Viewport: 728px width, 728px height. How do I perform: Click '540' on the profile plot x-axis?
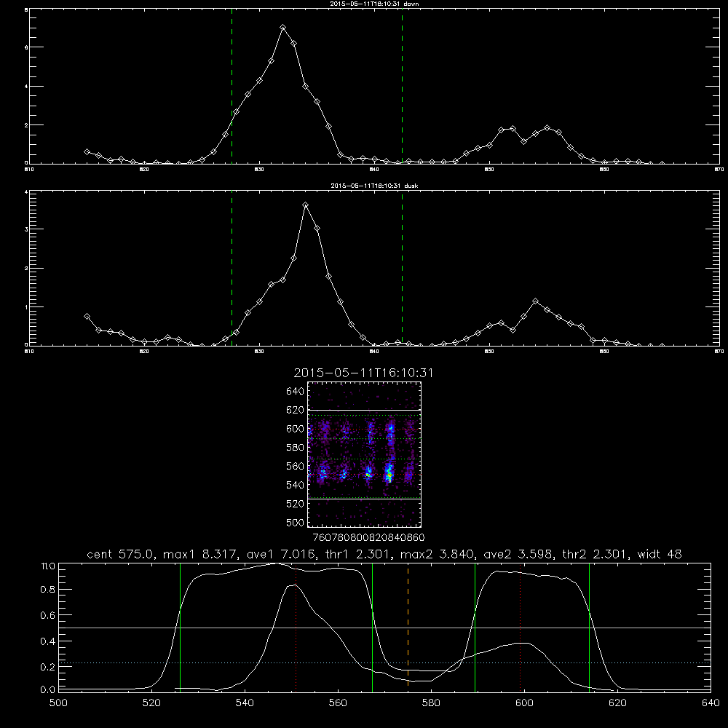pyautogui.click(x=245, y=703)
